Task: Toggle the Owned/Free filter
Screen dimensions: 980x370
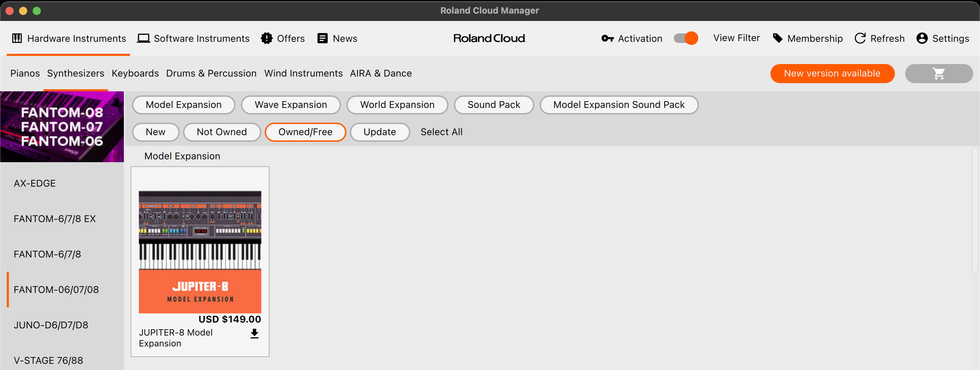Action: click(x=306, y=132)
